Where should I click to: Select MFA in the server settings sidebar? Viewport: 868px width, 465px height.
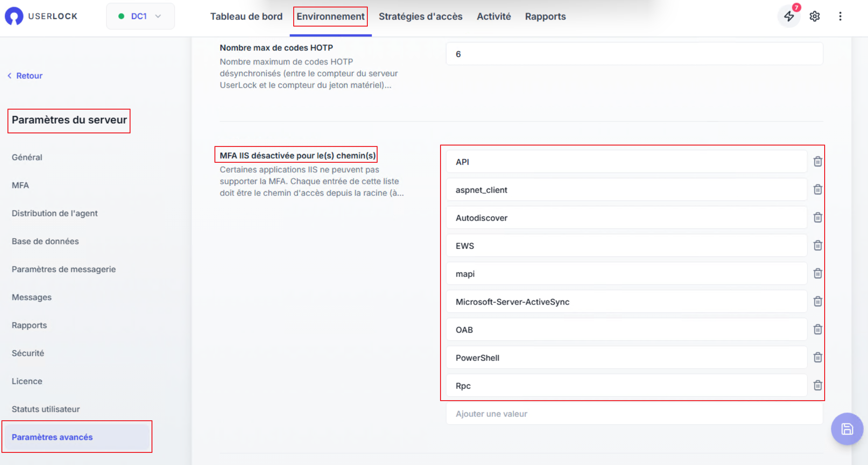point(21,185)
